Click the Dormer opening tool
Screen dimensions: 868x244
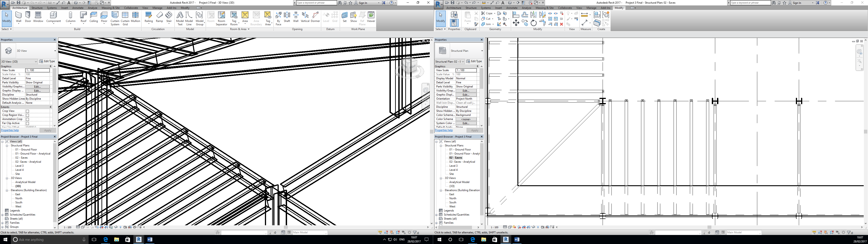point(315,17)
